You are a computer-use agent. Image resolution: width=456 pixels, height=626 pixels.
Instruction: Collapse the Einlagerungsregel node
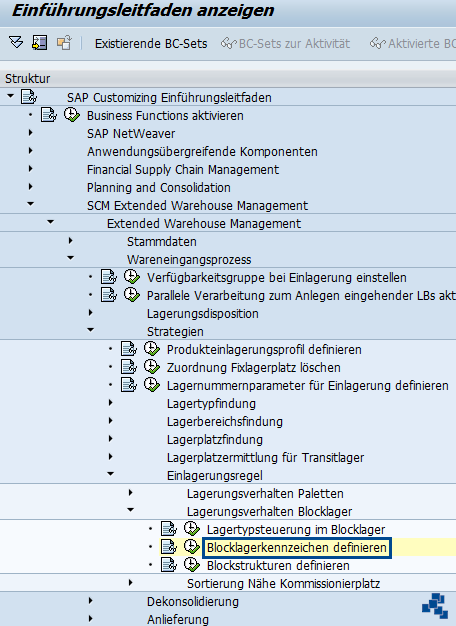pos(110,474)
